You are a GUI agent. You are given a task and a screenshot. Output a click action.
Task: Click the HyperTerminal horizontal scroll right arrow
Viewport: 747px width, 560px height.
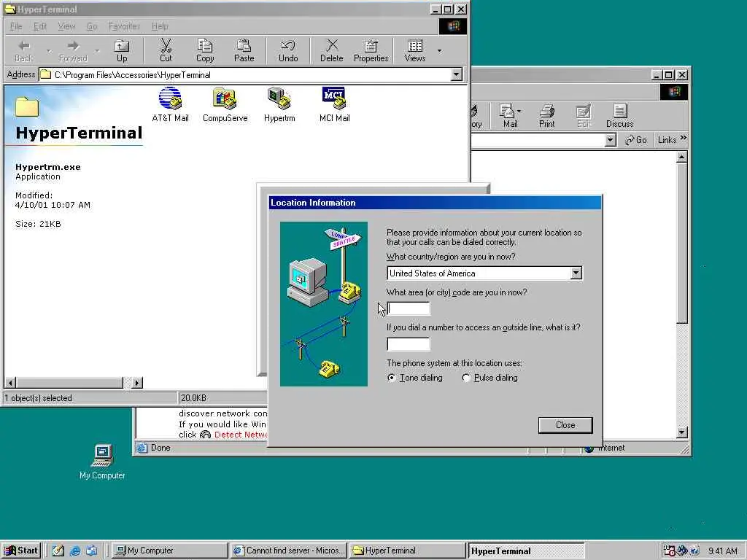137,382
